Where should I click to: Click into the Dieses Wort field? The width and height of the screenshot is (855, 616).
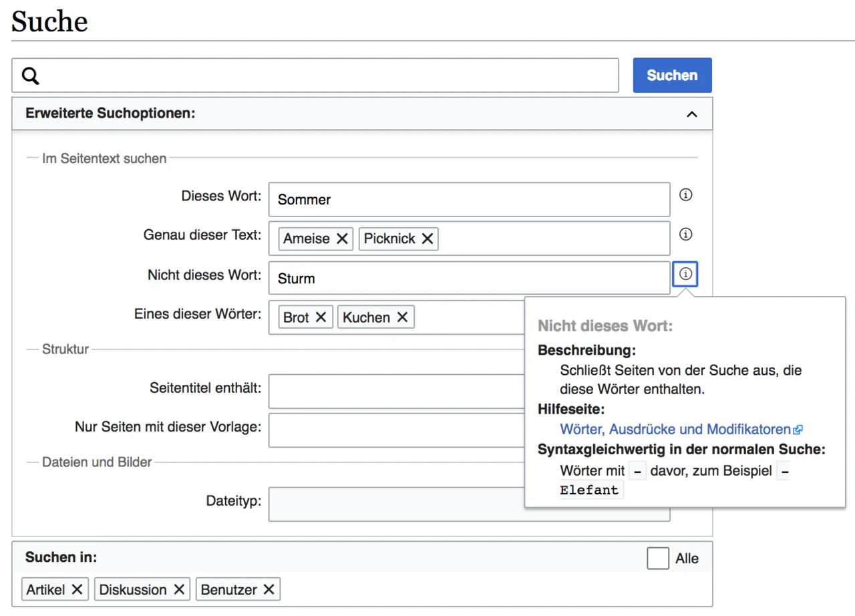(x=468, y=200)
